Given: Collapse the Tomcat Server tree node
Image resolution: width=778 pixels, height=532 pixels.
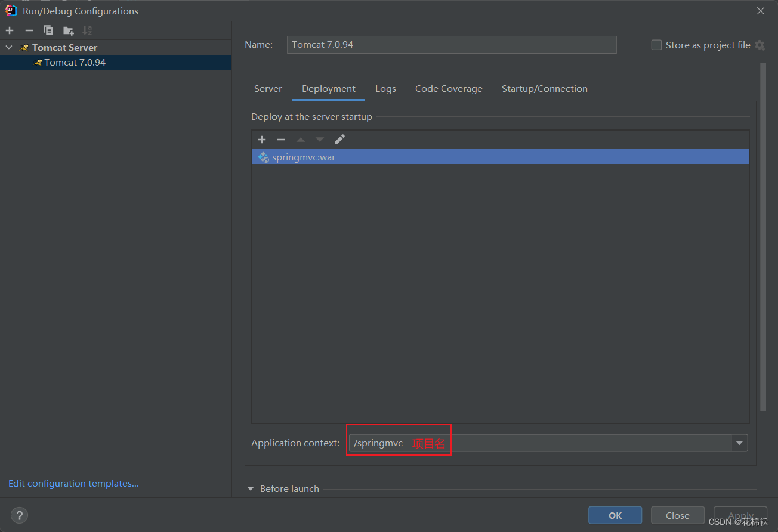Looking at the screenshot, I should pos(9,47).
